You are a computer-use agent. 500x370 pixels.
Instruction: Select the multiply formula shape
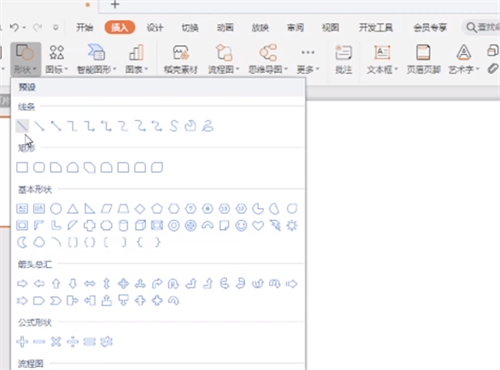click(56, 342)
